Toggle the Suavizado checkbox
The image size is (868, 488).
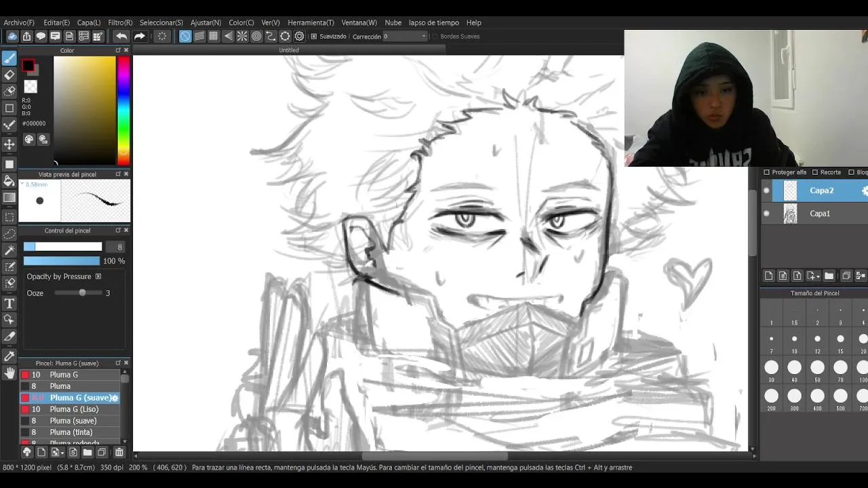pos(313,37)
